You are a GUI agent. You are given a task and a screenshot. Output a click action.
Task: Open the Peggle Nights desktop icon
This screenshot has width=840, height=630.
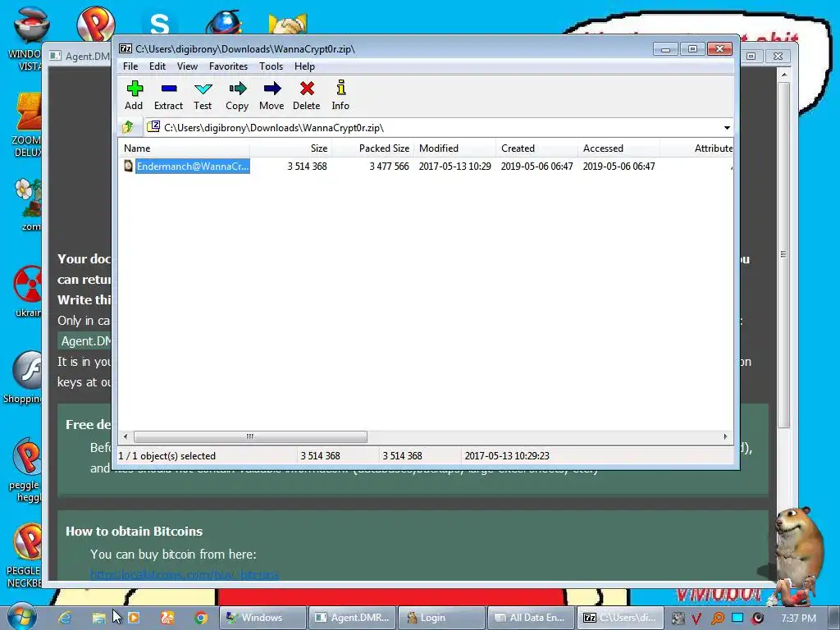[x=25, y=470]
